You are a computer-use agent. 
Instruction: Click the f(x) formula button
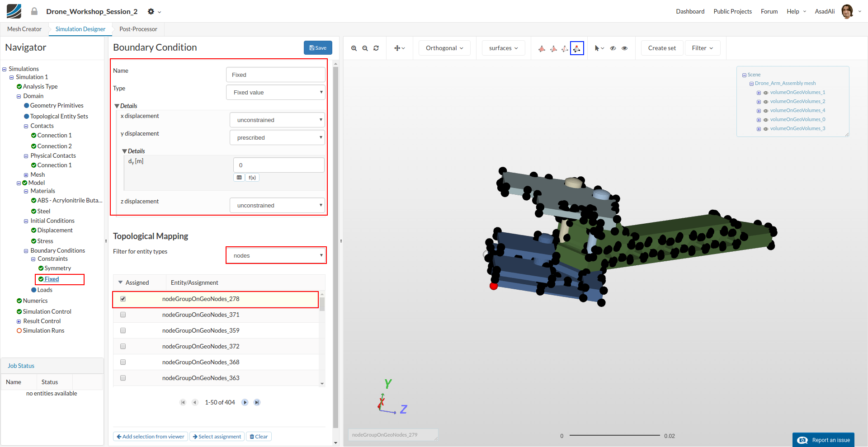pyautogui.click(x=252, y=178)
